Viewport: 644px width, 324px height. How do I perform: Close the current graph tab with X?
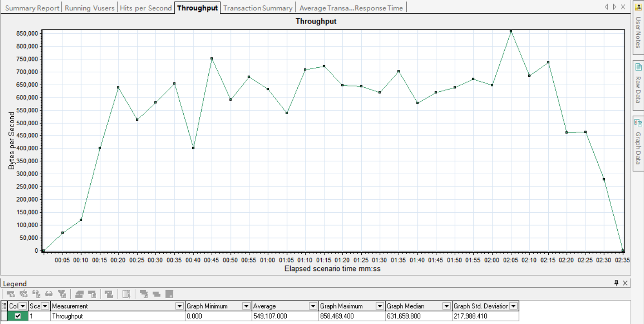pyautogui.click(x=623, y=7)
